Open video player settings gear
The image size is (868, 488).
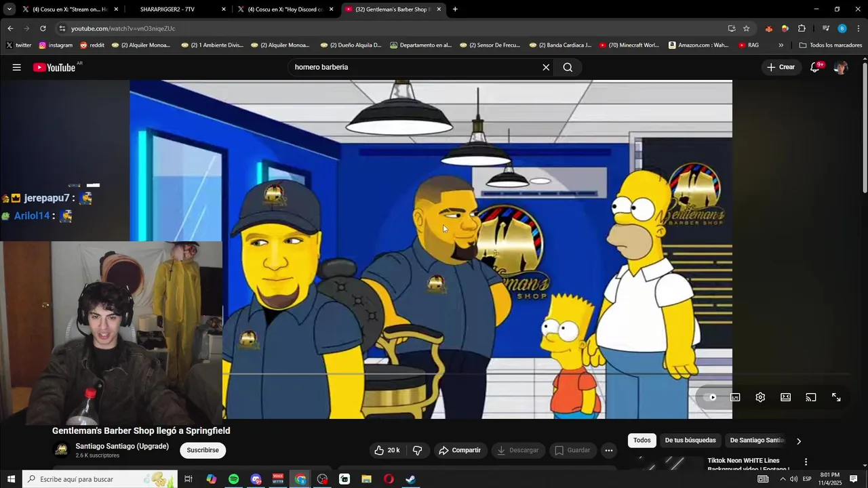(x=760, y=397)
